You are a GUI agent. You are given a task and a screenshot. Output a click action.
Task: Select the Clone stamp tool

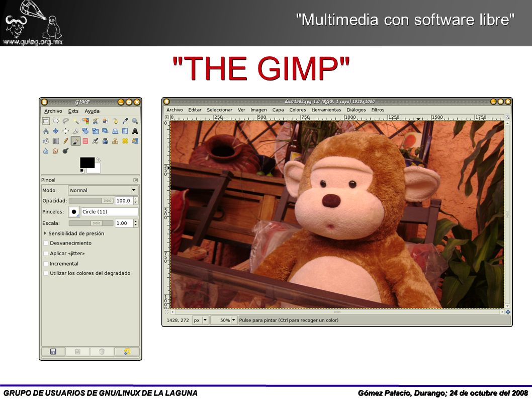tap(115, 141)
